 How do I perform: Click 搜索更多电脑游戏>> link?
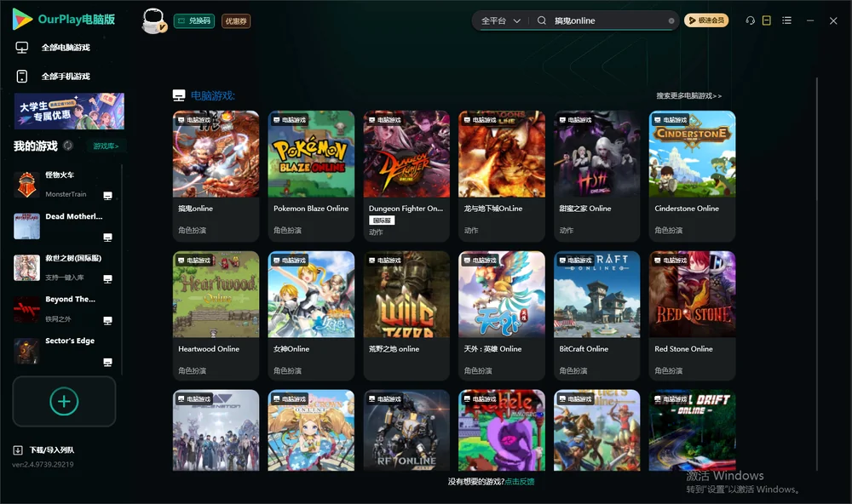click(x=688, y=96)
